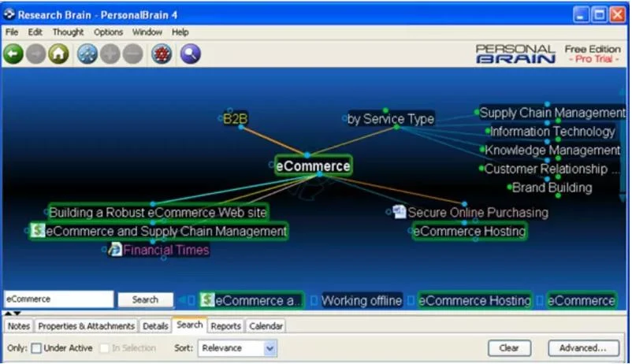The height and width of the screenshot is (364, 632).
Task: Click the grey Forward arrow button
Action: 36,54
